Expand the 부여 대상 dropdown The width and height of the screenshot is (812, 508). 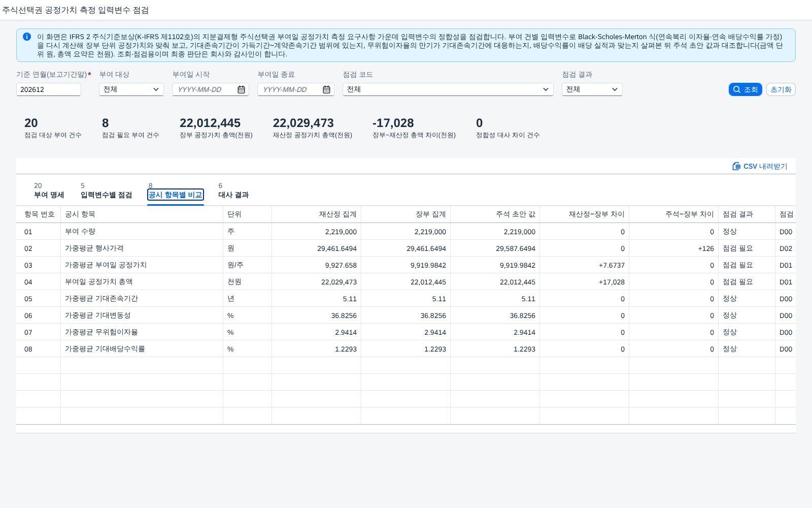(x=131, y=89)
